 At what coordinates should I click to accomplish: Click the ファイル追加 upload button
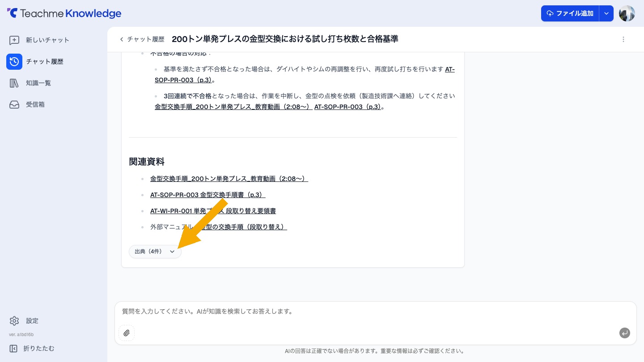click(x=570, y=13)
